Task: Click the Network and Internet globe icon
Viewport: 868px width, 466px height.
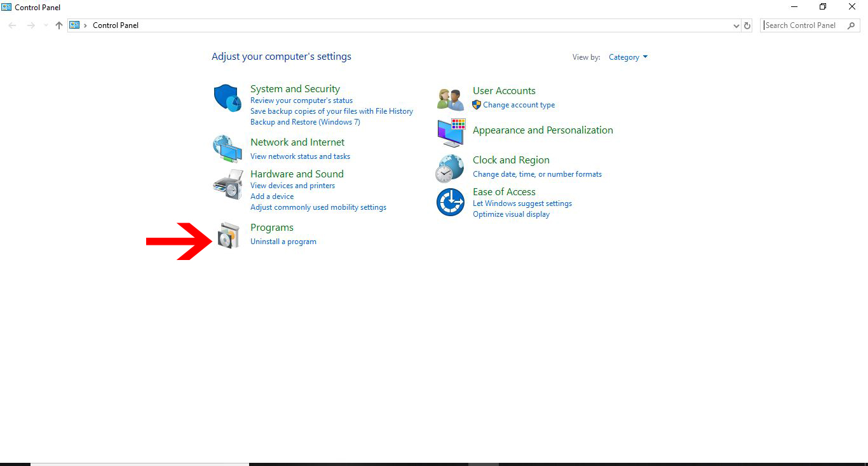Action: 227,149
